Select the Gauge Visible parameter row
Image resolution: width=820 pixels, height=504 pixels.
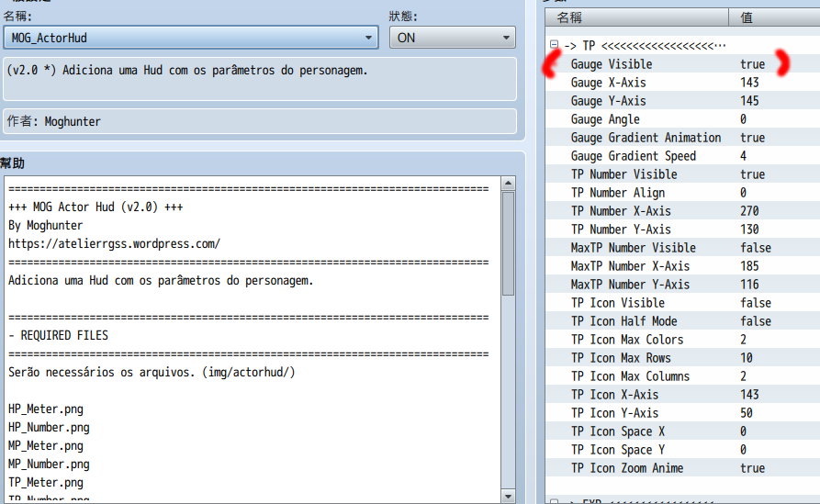click(x=682, y=63)
